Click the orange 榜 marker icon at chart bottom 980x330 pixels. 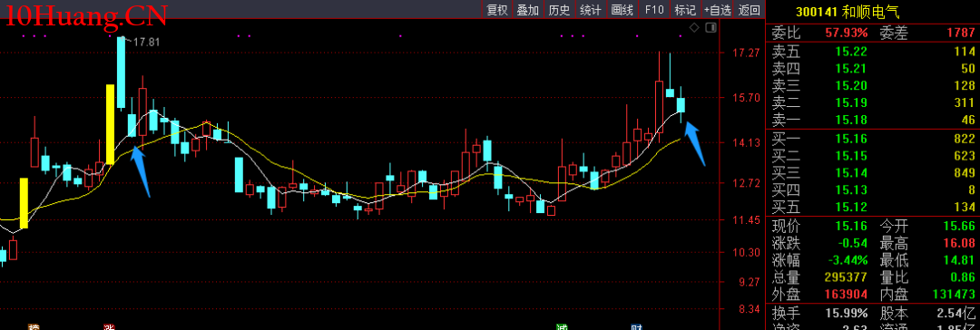point(34,327)
